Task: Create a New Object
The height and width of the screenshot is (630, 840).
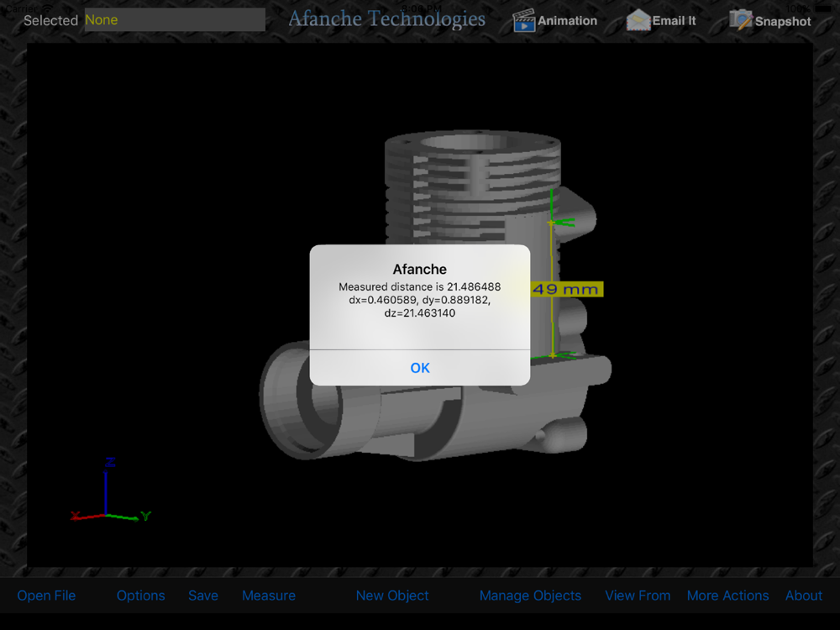Action: coord(392,596)
